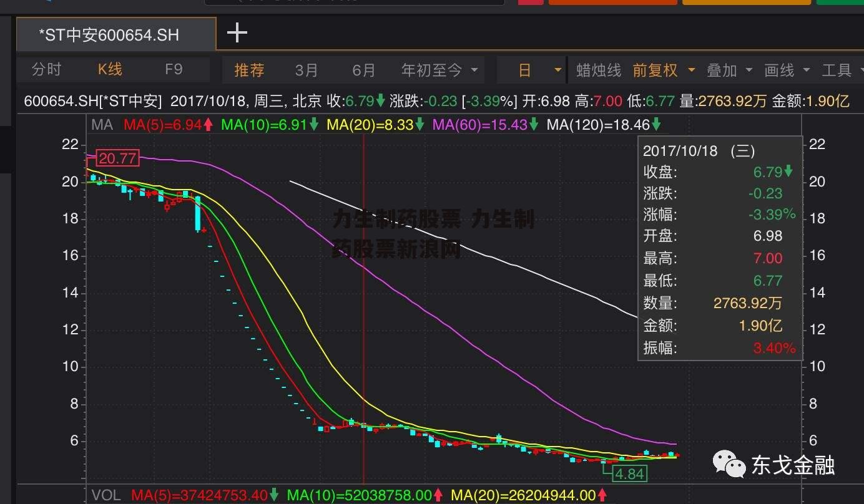Choose the 蜡烛线 chart type
This screenshot has height=504, width=864.
tap(599, 70)
